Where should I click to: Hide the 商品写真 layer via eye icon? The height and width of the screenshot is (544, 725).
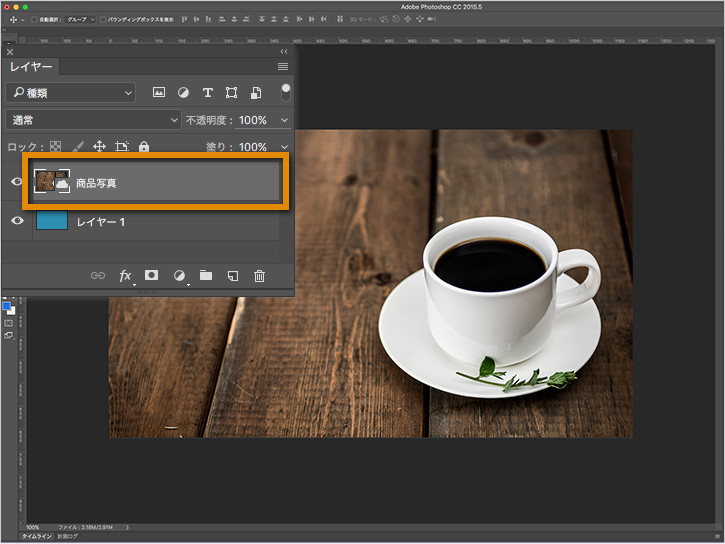17,182
